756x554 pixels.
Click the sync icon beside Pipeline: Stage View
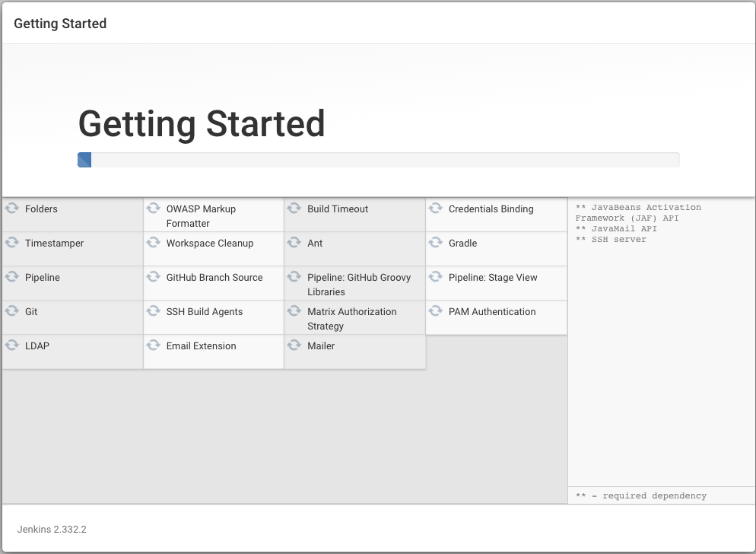tap(435, 276)
